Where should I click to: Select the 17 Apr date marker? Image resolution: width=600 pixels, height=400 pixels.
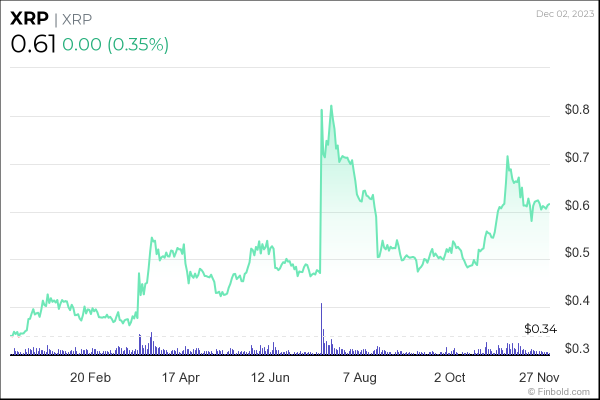coord(181,377)
